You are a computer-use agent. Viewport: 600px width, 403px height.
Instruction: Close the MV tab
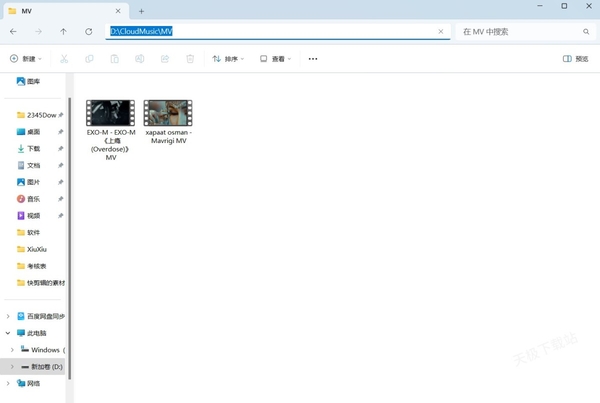click(118, 11)
